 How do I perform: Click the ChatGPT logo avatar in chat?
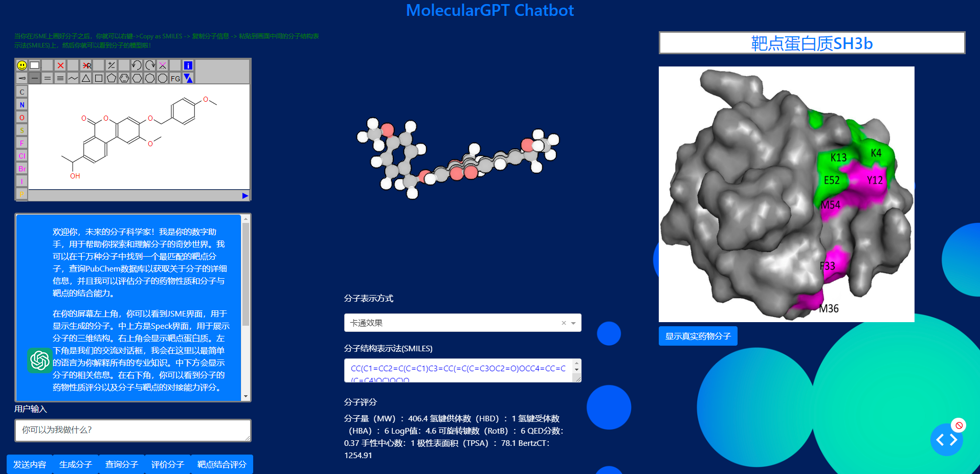(40, 360)
